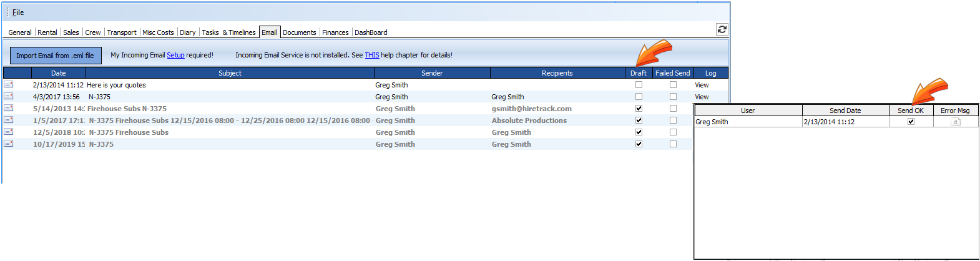
Task: Click email icon for 'Here is your quotes' row
Action: point(9,84)
